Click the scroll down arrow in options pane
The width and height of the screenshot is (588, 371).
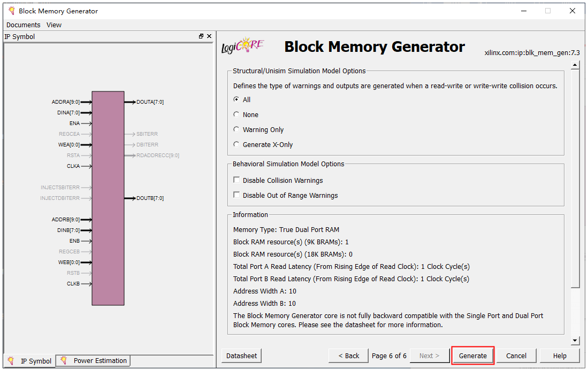pyautogui.click(x=575, y=341)
